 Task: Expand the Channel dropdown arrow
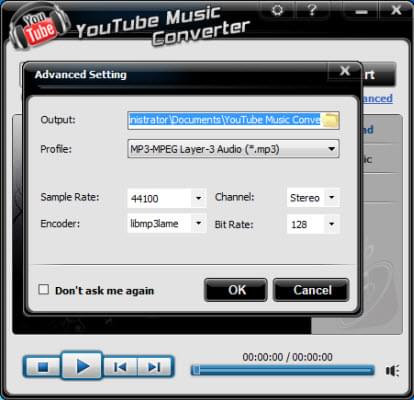(332, 197)
